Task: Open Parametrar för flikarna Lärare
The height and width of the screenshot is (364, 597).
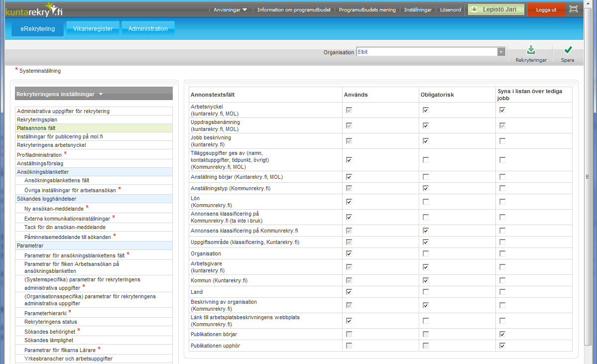Action: click(94, 350)
